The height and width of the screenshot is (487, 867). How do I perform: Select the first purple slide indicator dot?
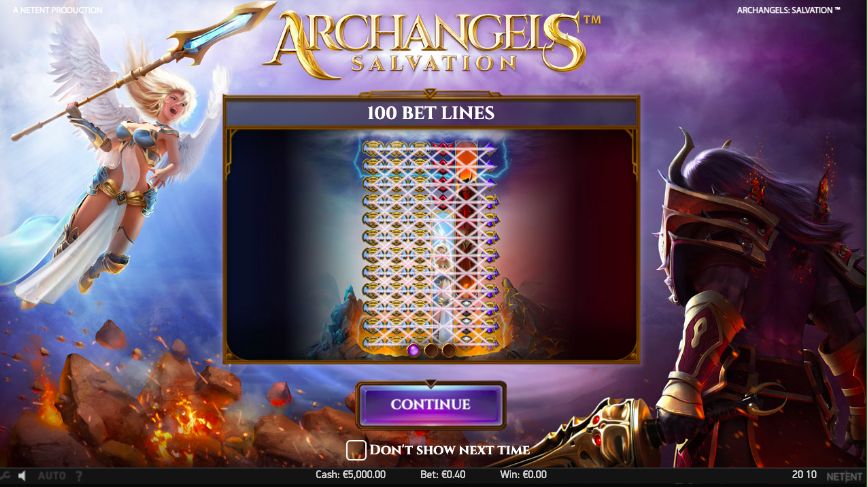coord(413,350)
